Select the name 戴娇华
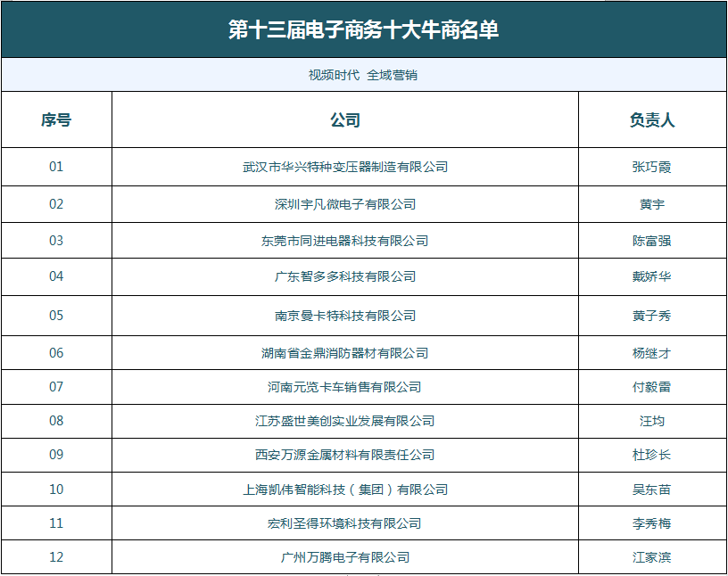Screen dimensions: 728x576 click(x=652, y=276)
